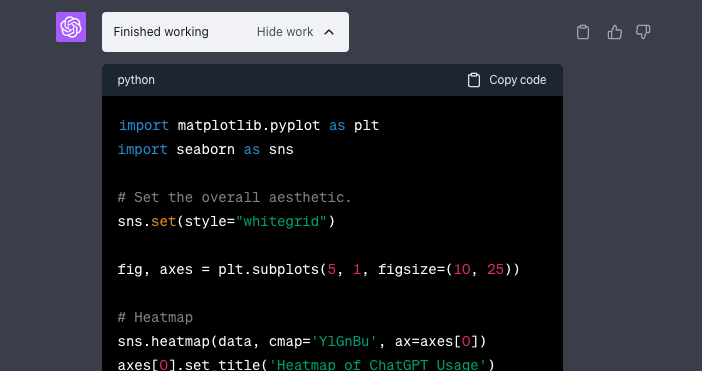Click the figsize value 25
The width and height of the screenshot is (702, 371).
coord(495,270)
